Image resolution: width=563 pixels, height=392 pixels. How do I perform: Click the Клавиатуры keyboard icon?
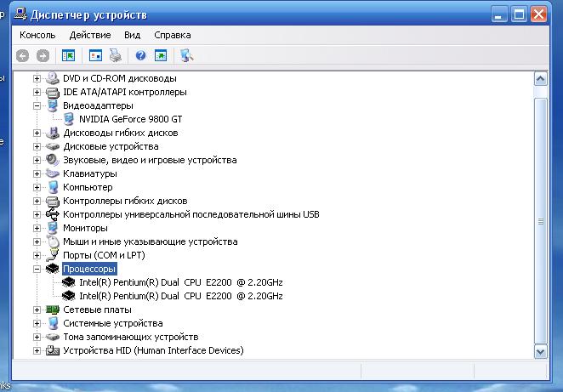(x=53, y=173)
